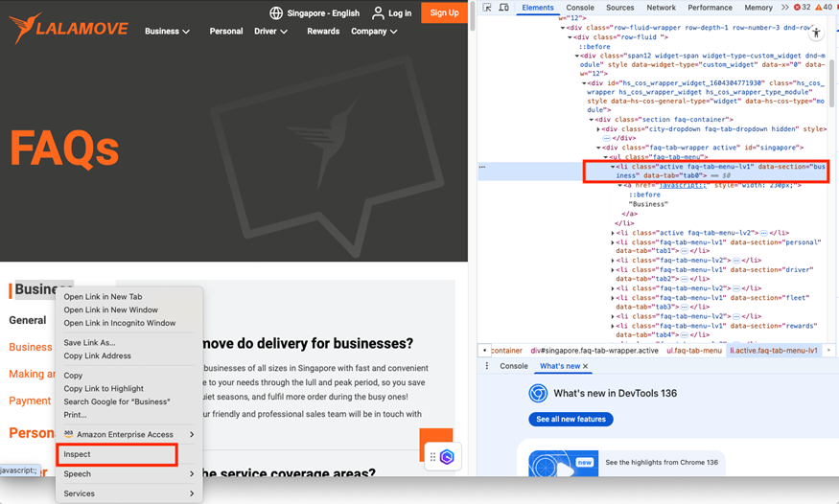Image resolution: width=839 pixels, height=504 pixels.
Task: Click the right breadcrumb scroll arrow
Action: [x=828, y=351]
